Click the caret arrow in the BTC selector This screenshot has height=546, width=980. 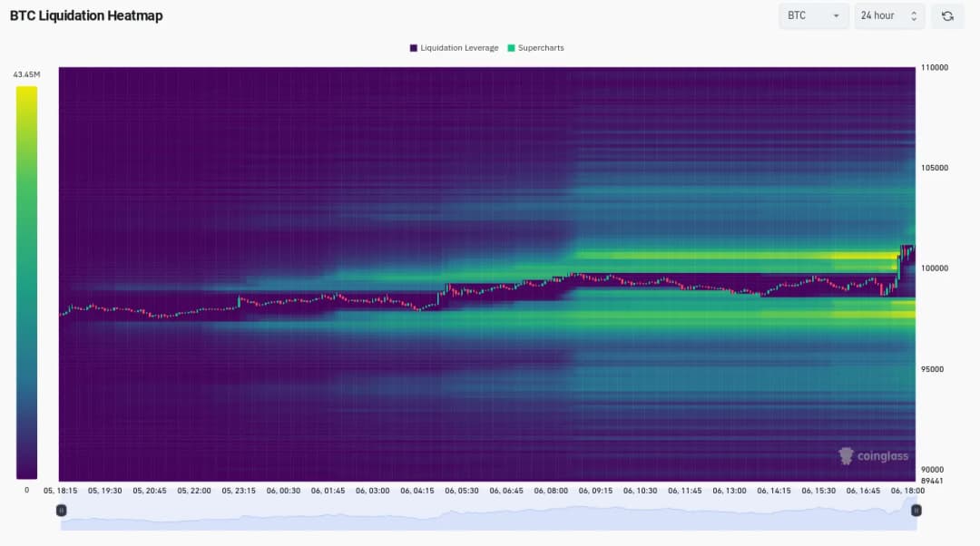point(836,16)
